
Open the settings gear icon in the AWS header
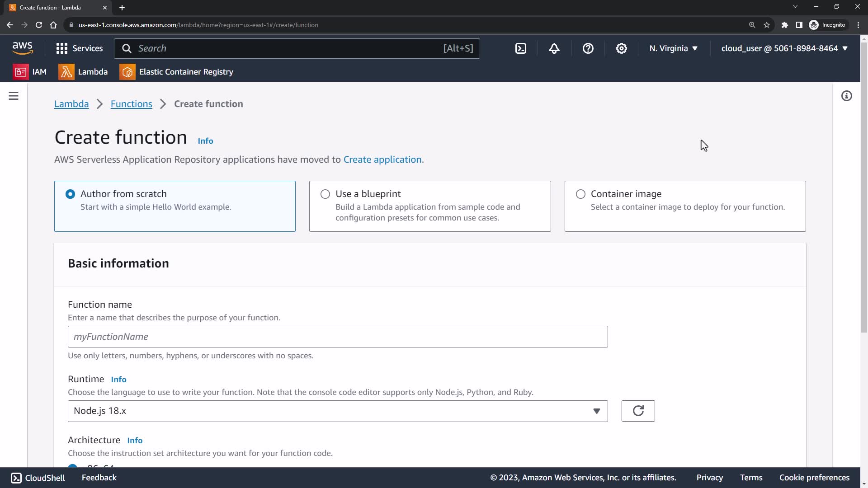pyautogui.click(x=622, y=48)
